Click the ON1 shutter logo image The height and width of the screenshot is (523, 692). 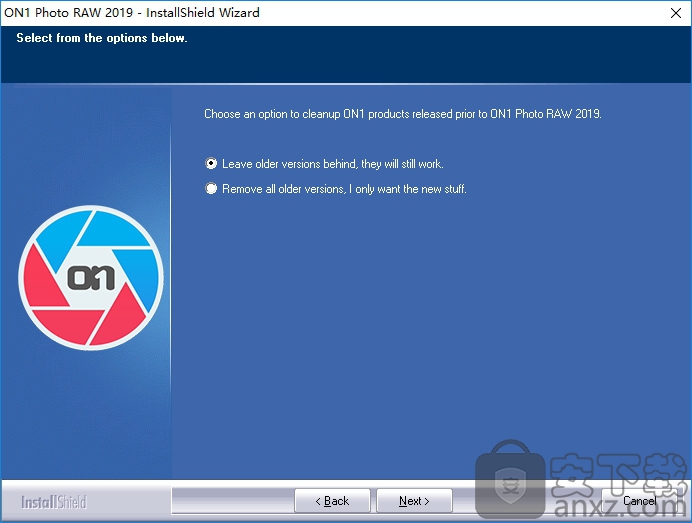click(91, 278)
